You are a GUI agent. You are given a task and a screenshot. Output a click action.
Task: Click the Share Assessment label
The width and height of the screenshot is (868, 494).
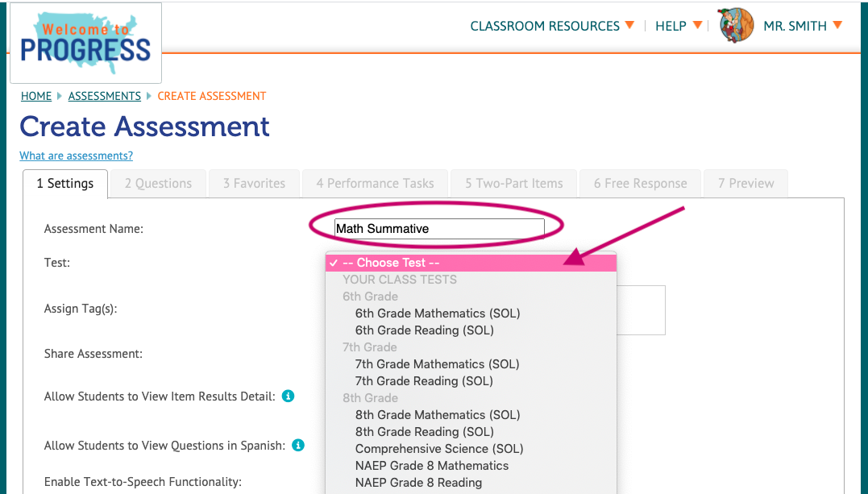pyautogui.click(x=93, y=354)
